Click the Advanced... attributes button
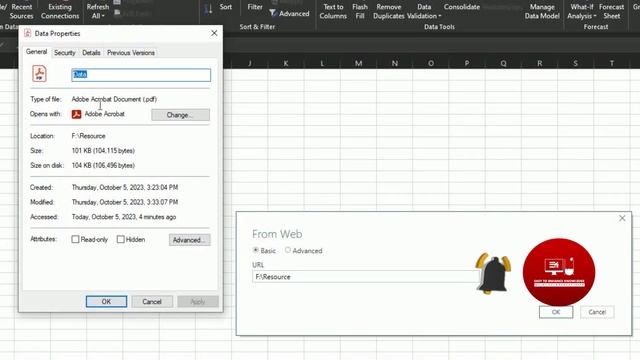Viewport: 640px width, 360px height. coord(190,240)
